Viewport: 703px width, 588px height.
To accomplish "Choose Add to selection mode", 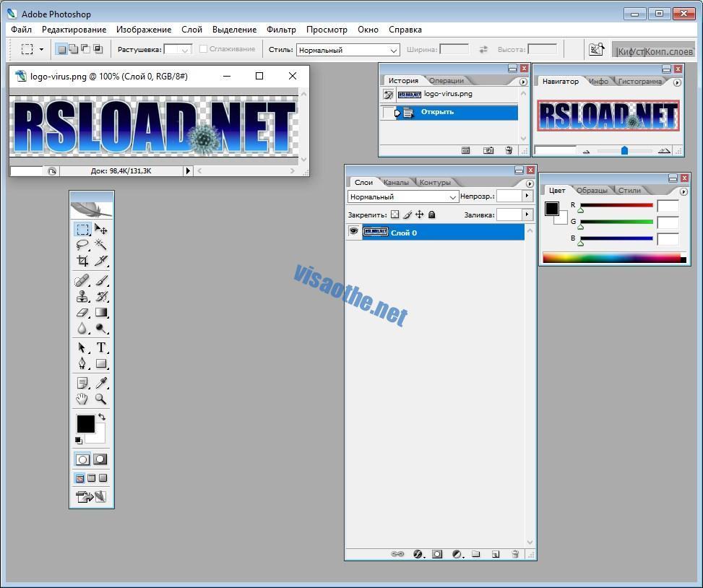I will pos(73,49).
